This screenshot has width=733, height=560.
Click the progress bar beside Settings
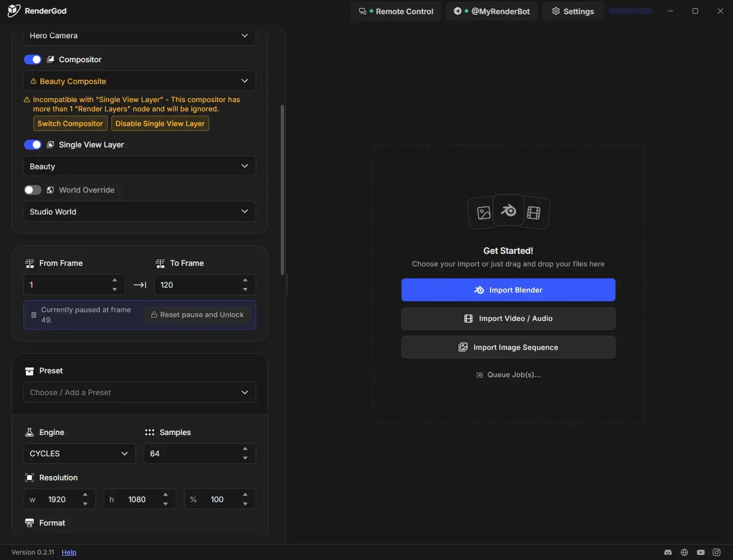coord(630,11)
